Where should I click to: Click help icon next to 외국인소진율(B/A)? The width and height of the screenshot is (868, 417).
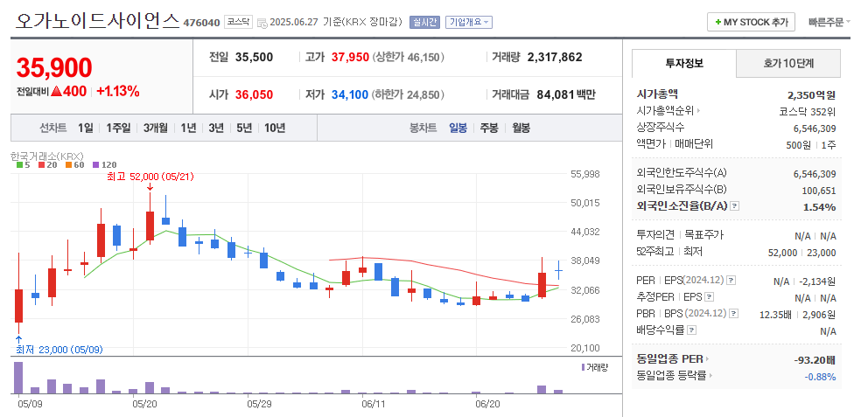735,206
